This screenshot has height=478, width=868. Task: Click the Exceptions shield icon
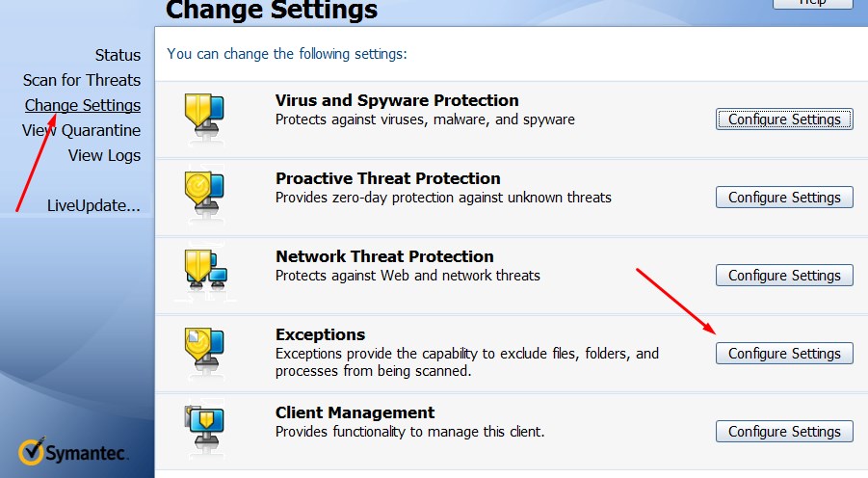[204, 352]
